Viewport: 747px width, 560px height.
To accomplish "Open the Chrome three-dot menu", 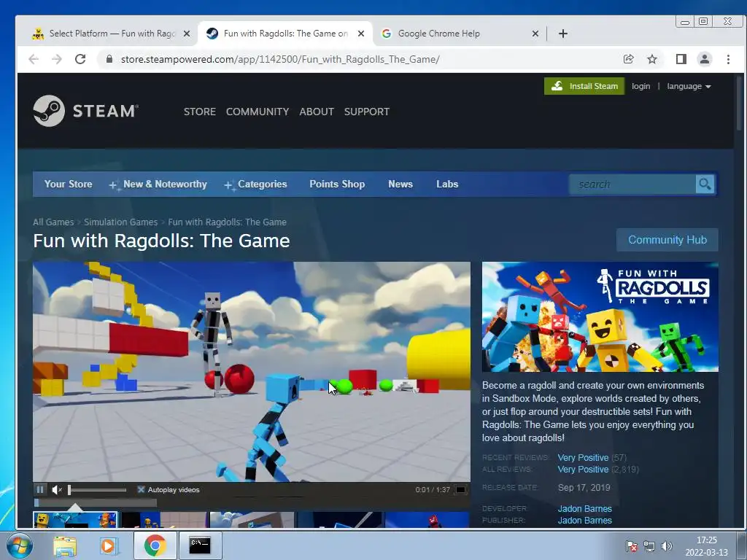I will (728, 59).
